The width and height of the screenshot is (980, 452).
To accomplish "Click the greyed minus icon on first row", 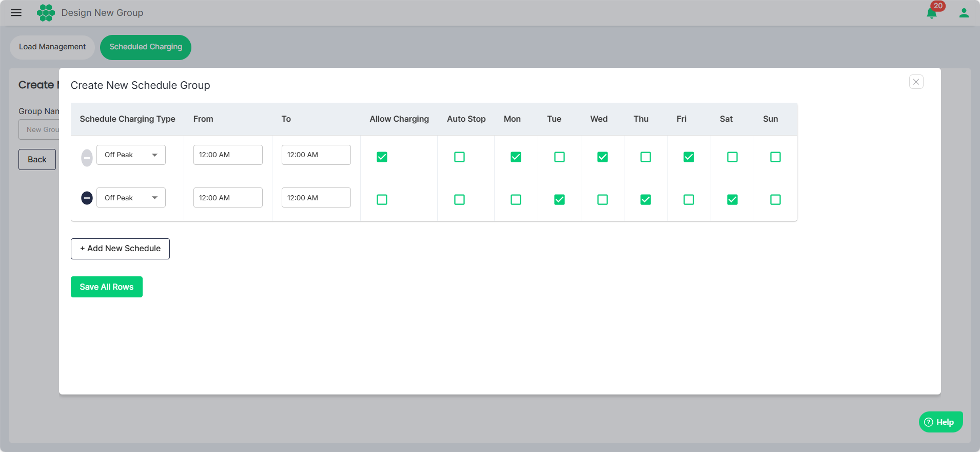I will click(x=87, y=157).
